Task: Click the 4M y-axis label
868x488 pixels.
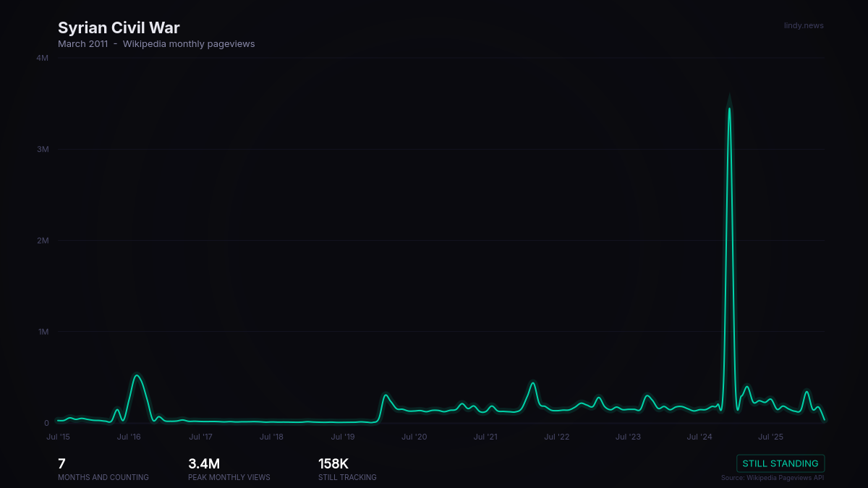Action: 43,58
